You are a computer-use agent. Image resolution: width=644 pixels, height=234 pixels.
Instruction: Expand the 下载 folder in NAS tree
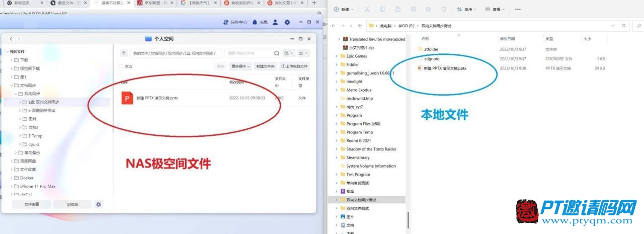(12, 60)
